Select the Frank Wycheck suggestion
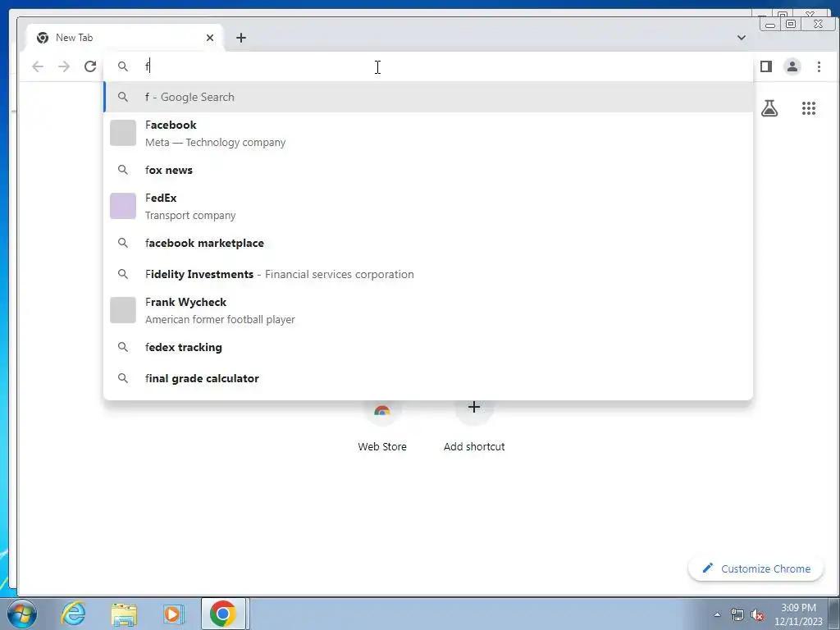 point(428,310)
